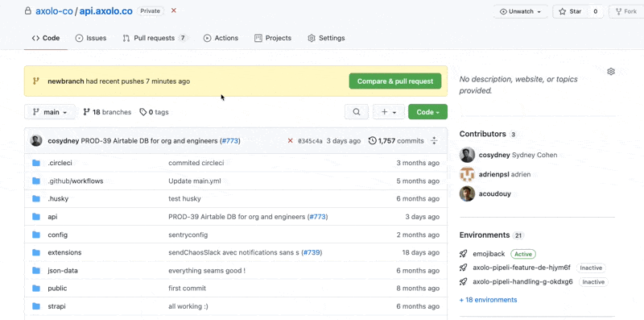Open the Pull requests tab
This screenshot has width=644, height=320.
[155, 38]
